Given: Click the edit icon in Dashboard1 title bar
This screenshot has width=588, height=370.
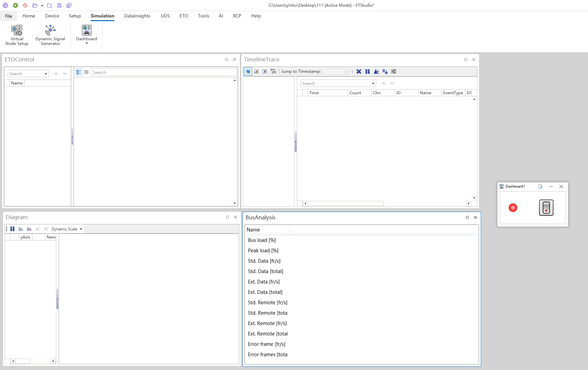Looking at the screenshot, I should click(x=540, y=187).
